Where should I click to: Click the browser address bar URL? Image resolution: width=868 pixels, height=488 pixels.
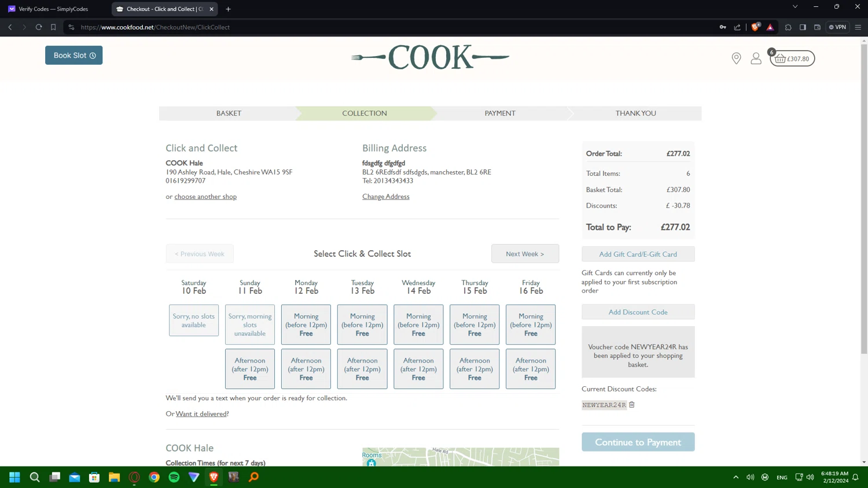(155, 27)
